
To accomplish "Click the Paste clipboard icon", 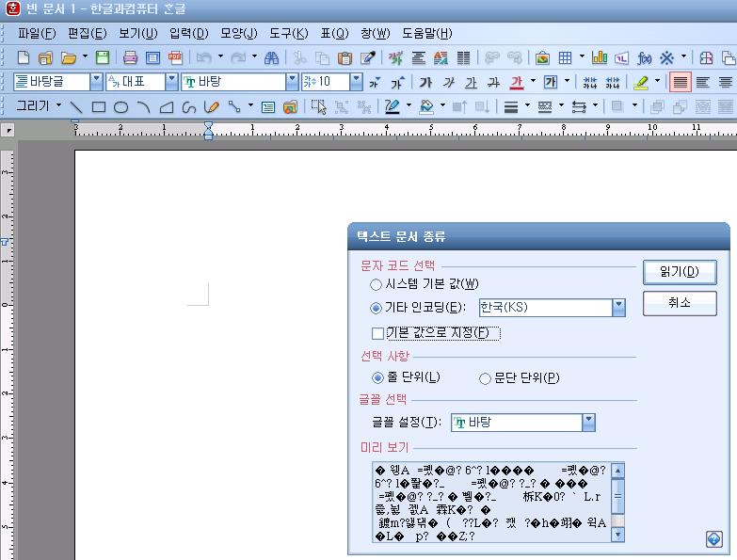I will tap(344, 57).
